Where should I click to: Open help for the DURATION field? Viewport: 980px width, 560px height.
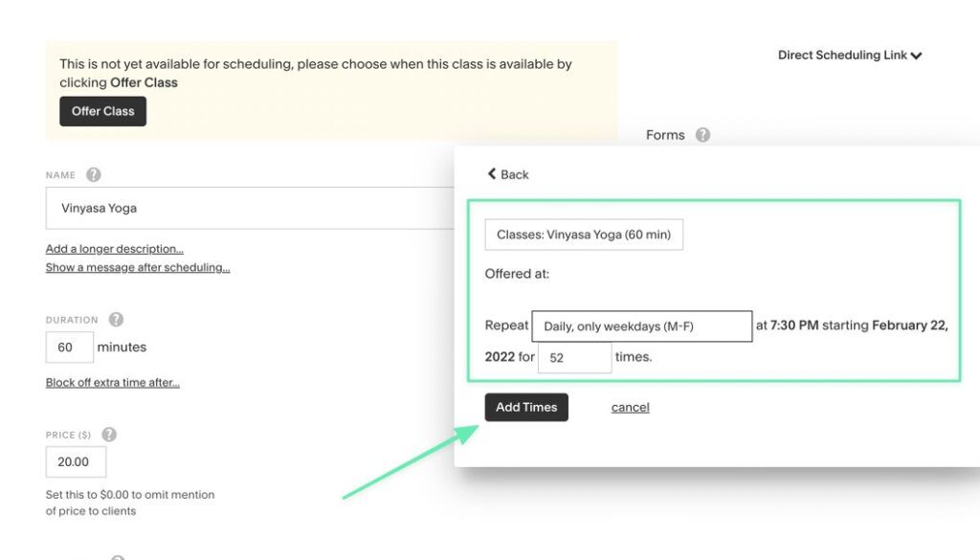point(117,319)
